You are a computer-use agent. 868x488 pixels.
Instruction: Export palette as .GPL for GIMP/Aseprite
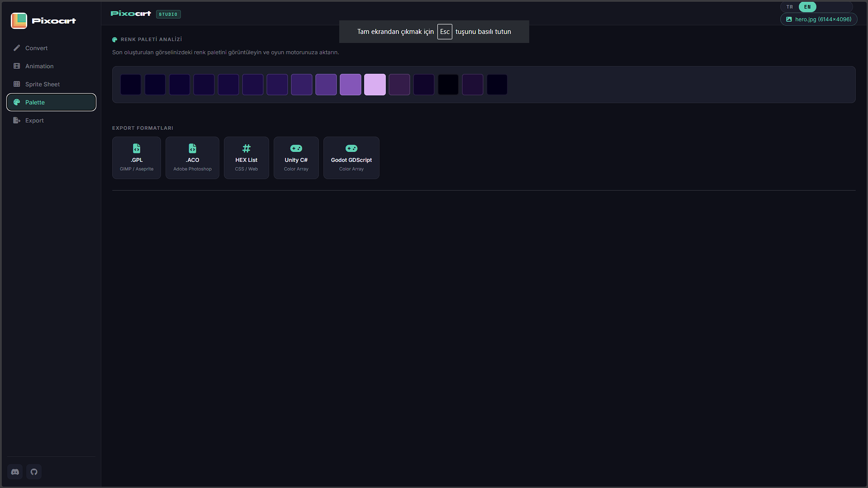pyautogui.click(x=137, y=158)
